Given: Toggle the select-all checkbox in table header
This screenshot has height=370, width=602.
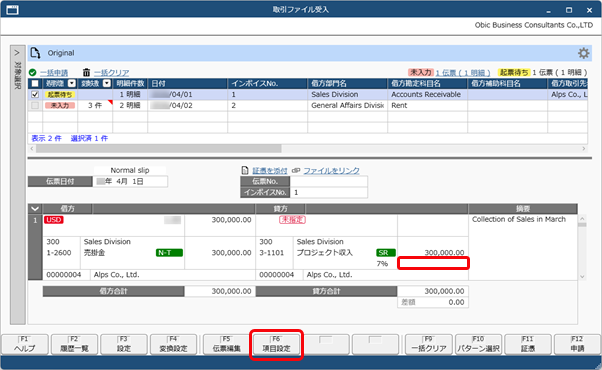Looking at the screenshot, I should [x=35, y=83].
